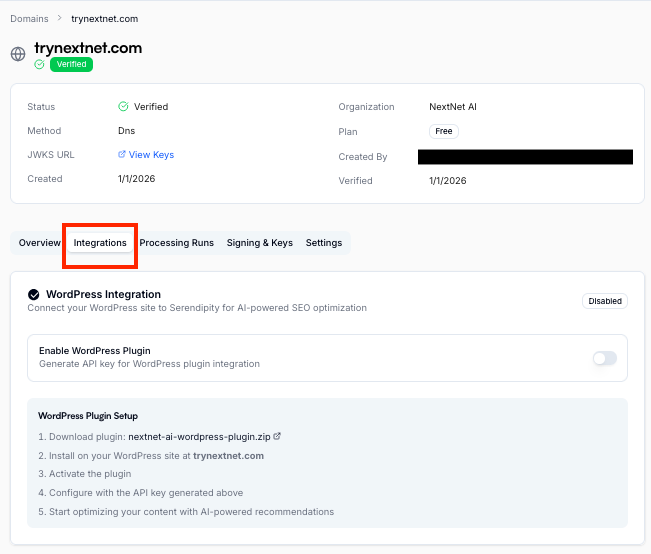Click the Free plan badge
Image resolution: width=651 pixels, height=554 pixels.
[x=443, y=131]
